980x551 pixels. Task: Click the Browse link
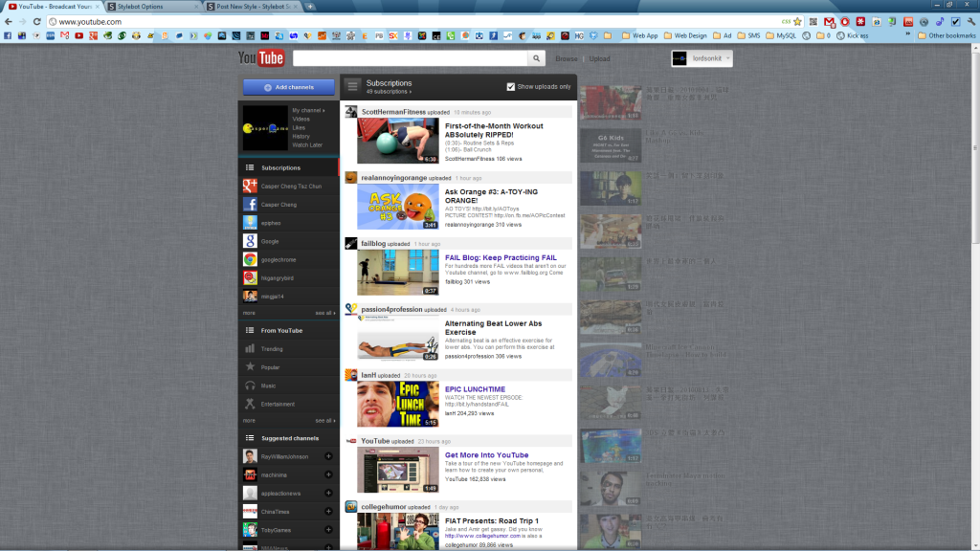[x=567, y=58]
